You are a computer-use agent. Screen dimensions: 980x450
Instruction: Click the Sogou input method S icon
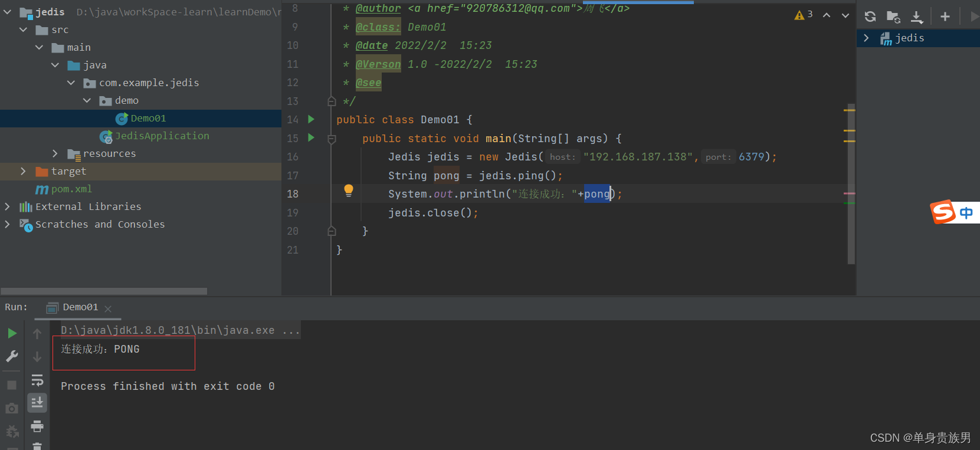pyautogui.click(x=943, y=212)
